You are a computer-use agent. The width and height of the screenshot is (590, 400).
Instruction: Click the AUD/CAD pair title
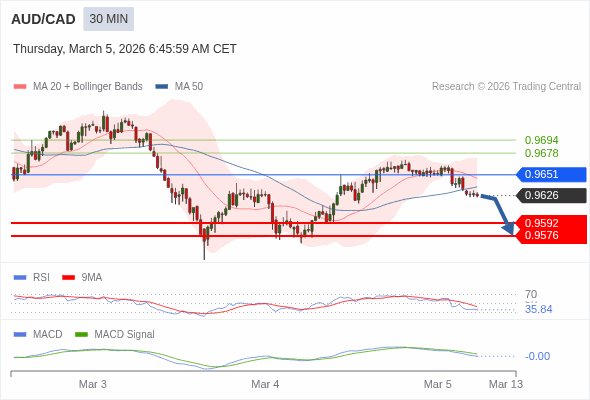point(43,19)
